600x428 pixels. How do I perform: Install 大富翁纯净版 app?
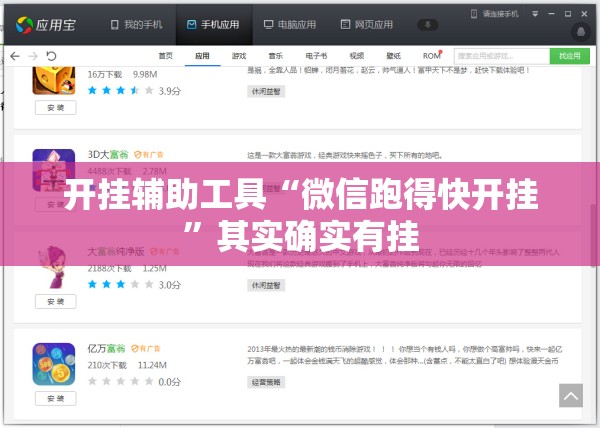(x=55, y=302)
